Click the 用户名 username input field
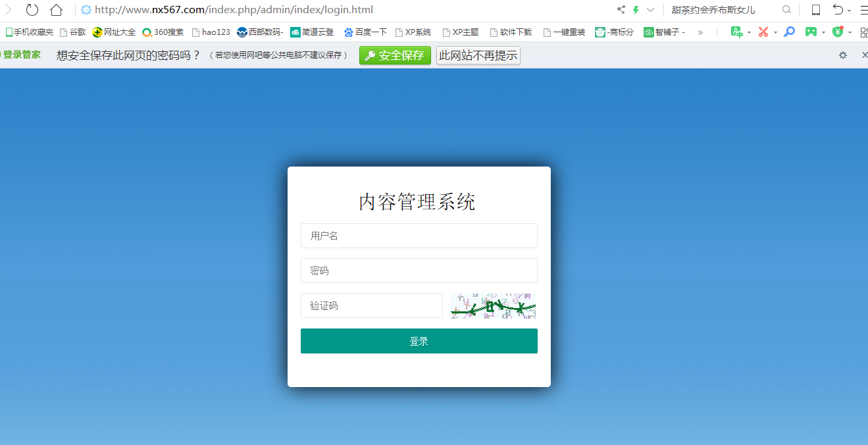 click(x=419, y=236)
